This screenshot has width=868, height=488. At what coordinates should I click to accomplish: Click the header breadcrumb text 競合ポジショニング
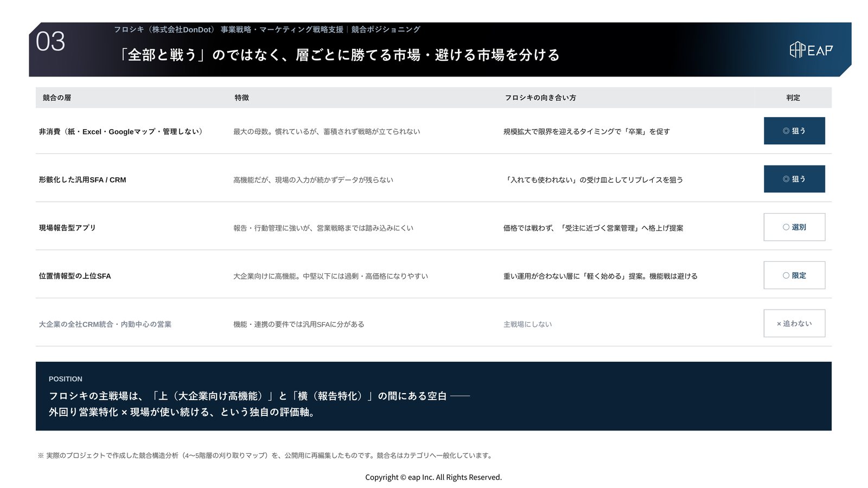(386, 29)
